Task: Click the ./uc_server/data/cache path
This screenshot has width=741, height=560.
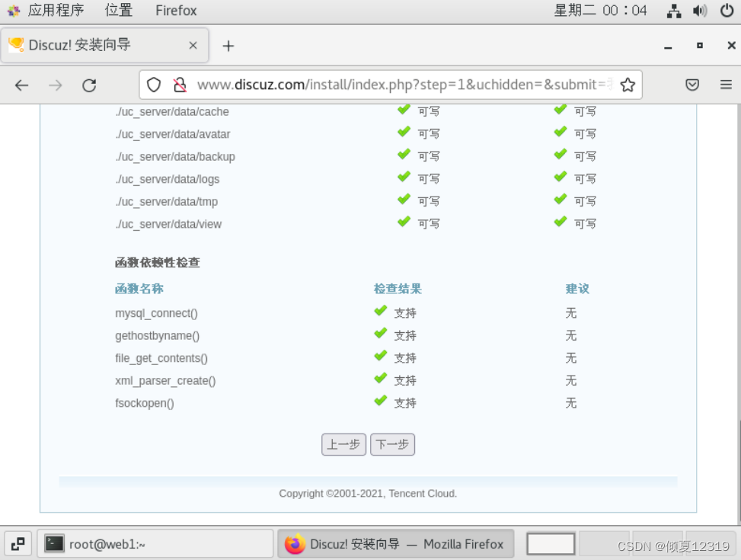Action: click(x=172, y=112)
